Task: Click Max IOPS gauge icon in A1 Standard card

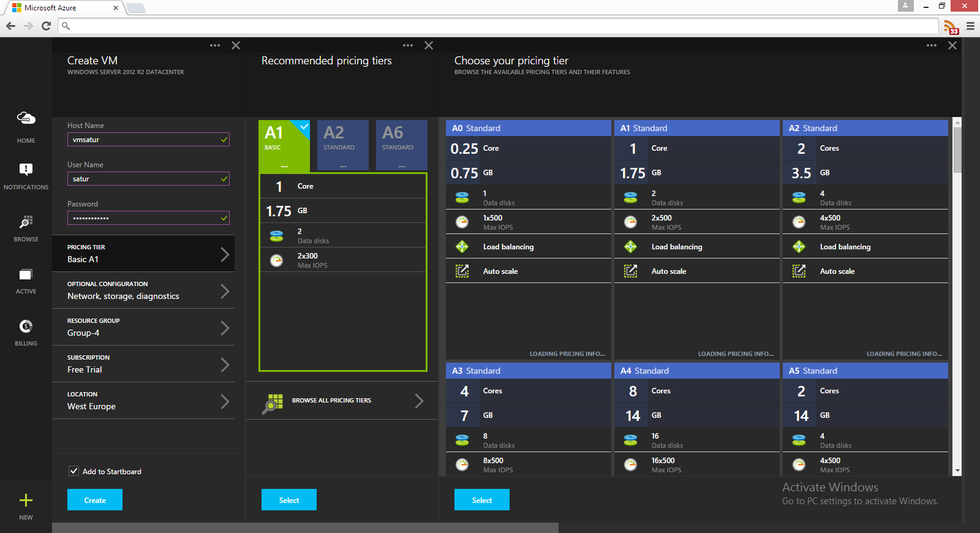Action: click(x=630, y=222)
